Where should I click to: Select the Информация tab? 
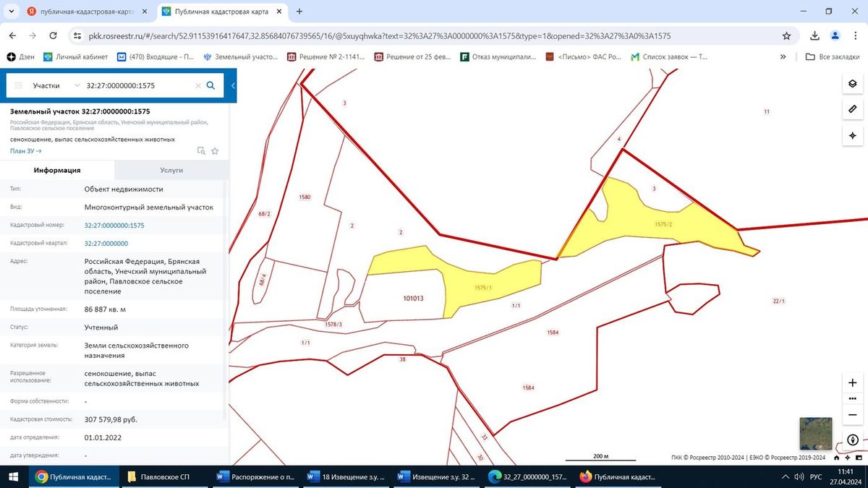[57, 170]
